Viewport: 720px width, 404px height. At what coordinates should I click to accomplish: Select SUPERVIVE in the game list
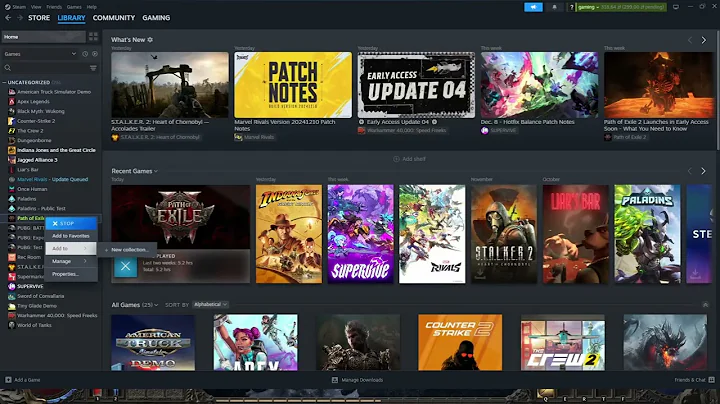pyautogui.click(x=30, y=286)
